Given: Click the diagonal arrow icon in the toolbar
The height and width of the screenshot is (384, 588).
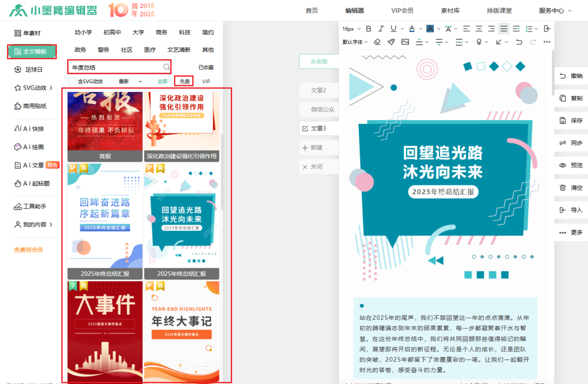Looking at the screenshot, I should pyautogui.click(x=498, y=42).
